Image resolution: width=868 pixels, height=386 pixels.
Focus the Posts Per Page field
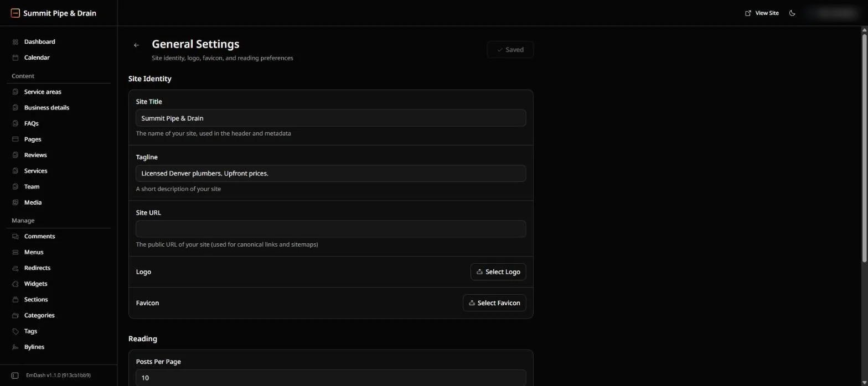330,378
